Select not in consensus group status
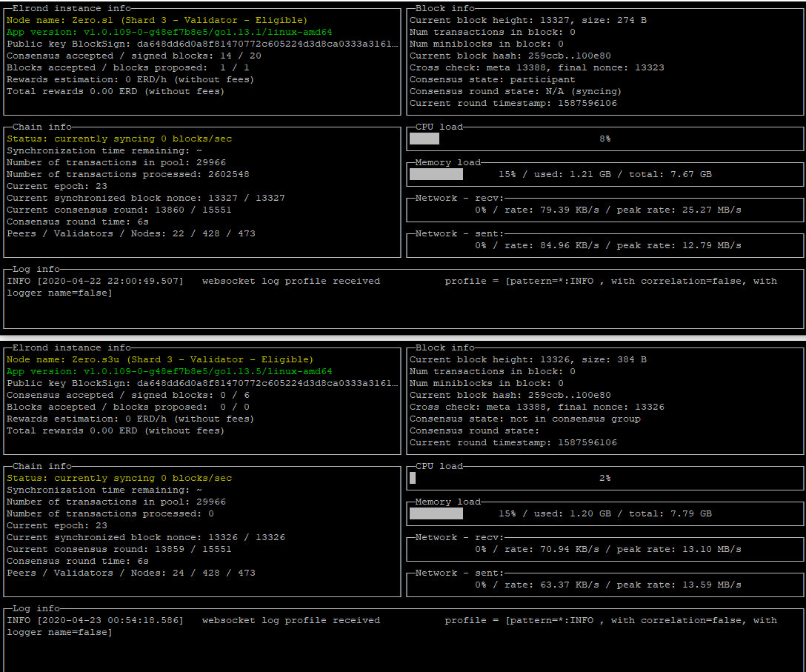Image resolution: width=806 pixels, height=672 pixels. (533, 419)
